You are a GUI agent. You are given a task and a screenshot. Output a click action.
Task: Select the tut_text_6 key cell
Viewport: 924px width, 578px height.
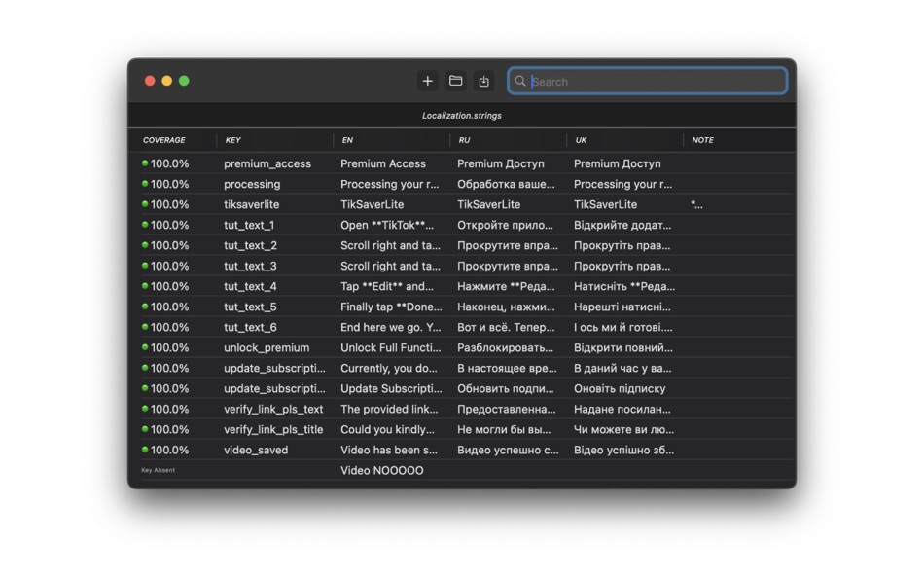250,327
